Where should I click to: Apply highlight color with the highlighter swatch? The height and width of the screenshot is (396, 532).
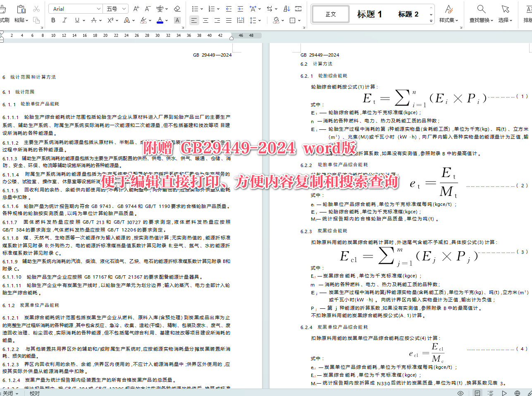143,21
